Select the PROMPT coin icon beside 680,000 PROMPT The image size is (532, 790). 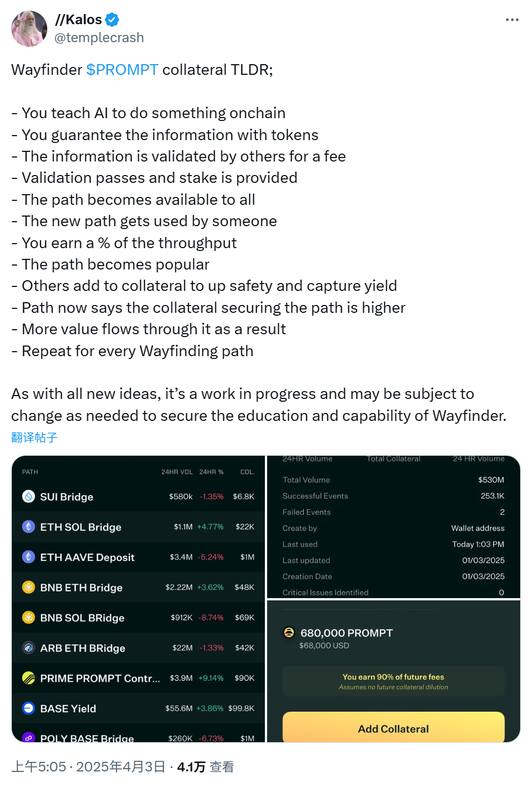(289, 632)
